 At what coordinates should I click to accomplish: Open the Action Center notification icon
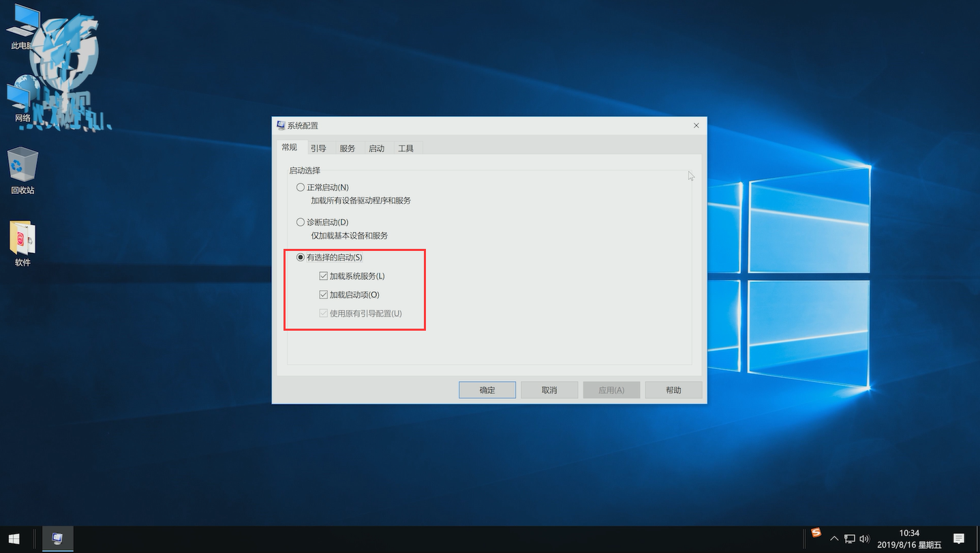958,539
